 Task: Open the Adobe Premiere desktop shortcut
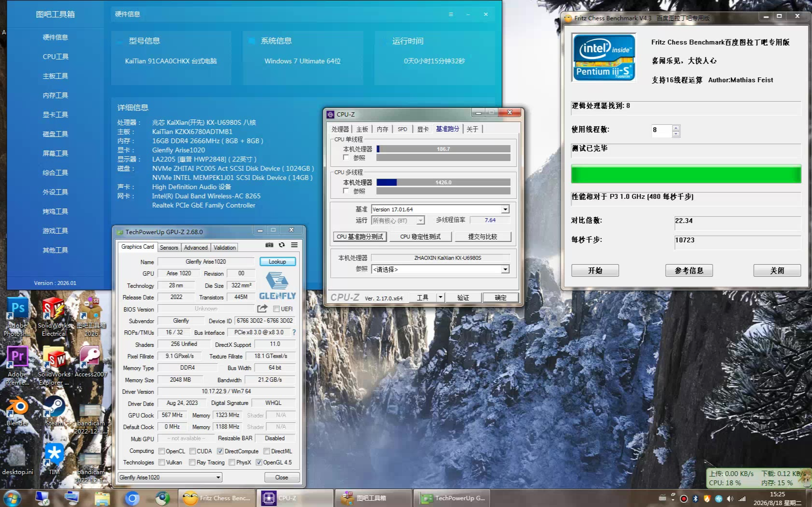click(17, 366)
